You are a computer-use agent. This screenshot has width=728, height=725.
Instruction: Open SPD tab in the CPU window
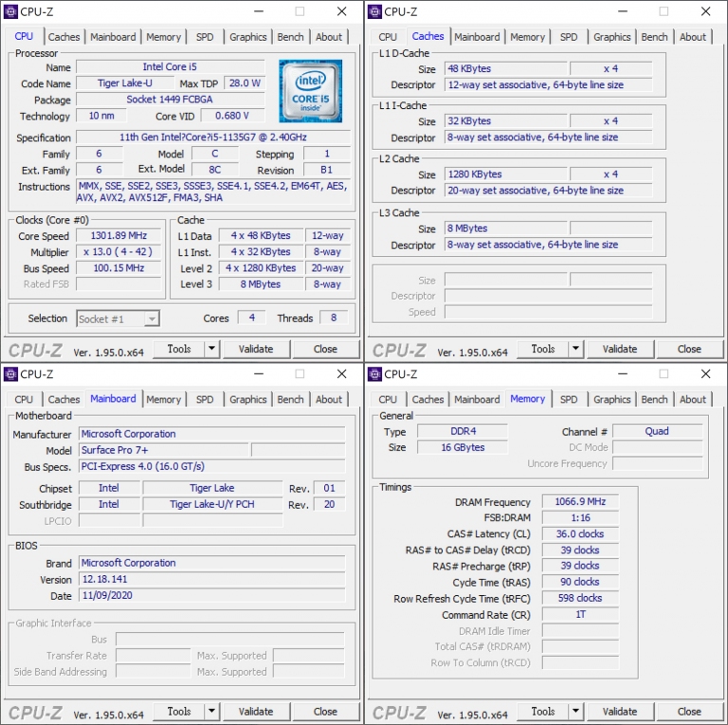pos(205,37)
